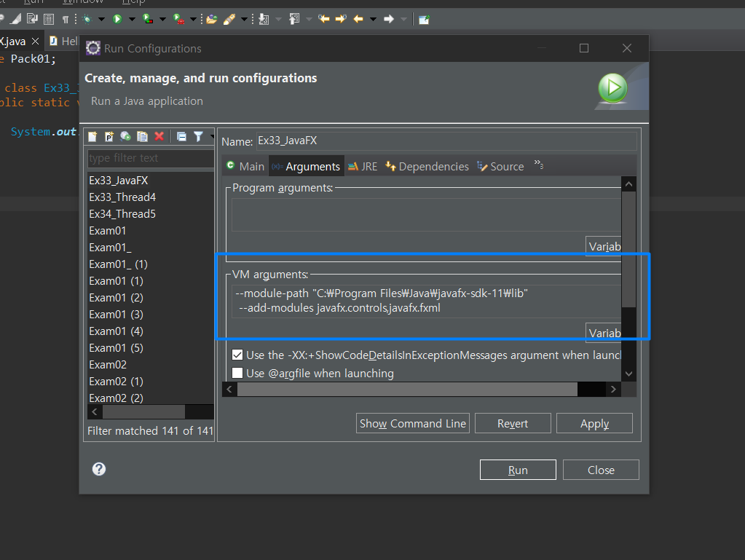Image resolution: width=745 pixels, height=560 pixels.
Task: Click the Toggle Word Wrap toolbar icon
Action: pyautogui.click(x=32, y=19)
